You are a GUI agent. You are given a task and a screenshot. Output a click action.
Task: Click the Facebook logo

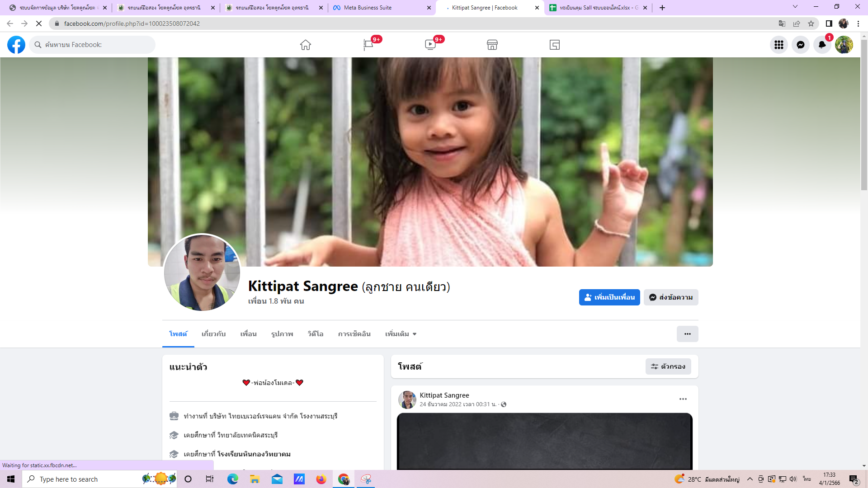16,45
